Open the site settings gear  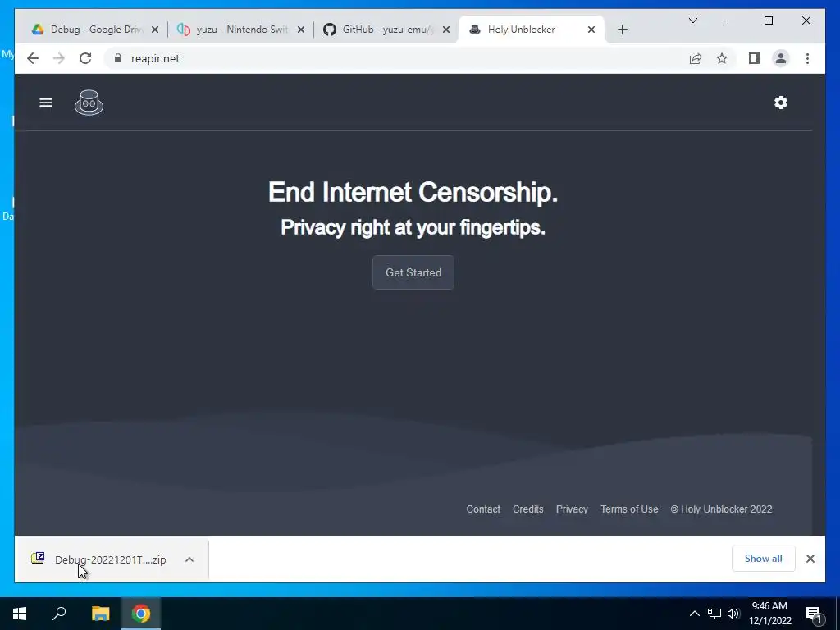pos(781,103)
